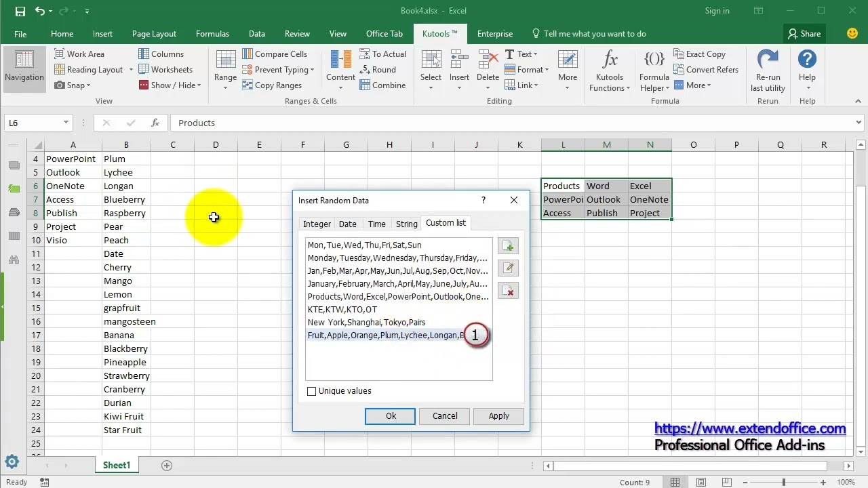Viewport: 868px width, 488px height.
Task: Add a new sheet with the plus icon
Action: pos(167,466)
